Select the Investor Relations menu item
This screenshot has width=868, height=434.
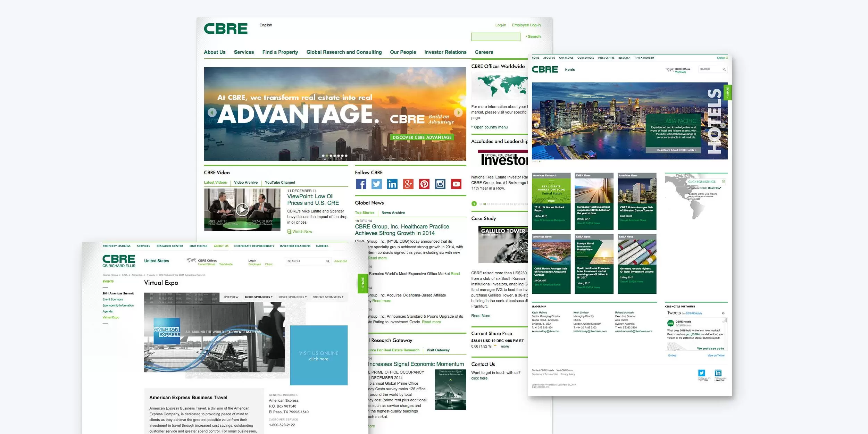[445, 52]
